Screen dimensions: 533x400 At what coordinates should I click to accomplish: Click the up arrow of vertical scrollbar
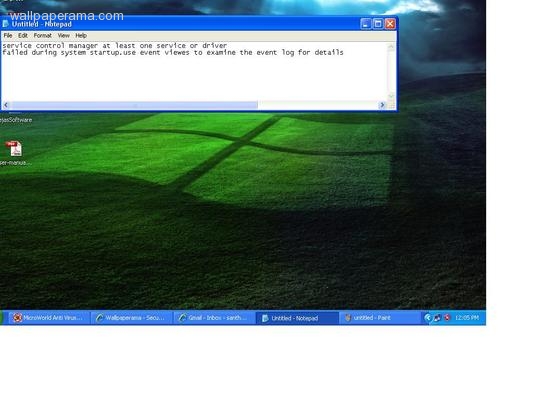coord(391,47)
